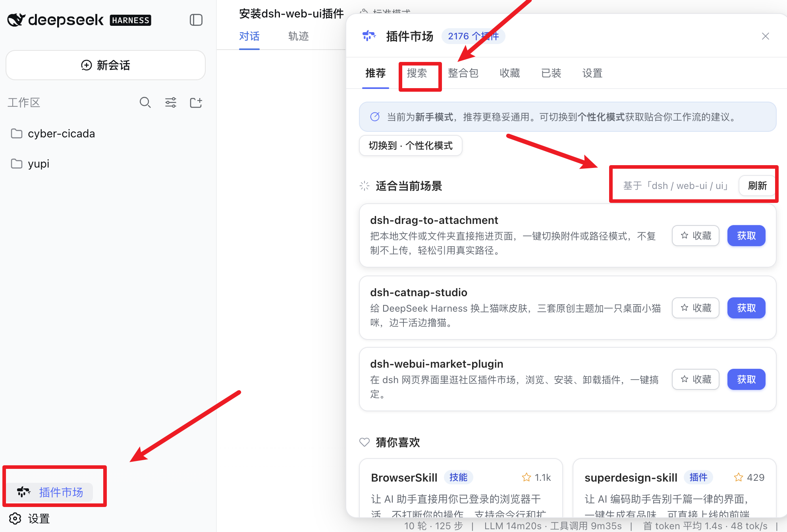
Task: Click the plugin market header icon
Action: (x=369, y=36)
